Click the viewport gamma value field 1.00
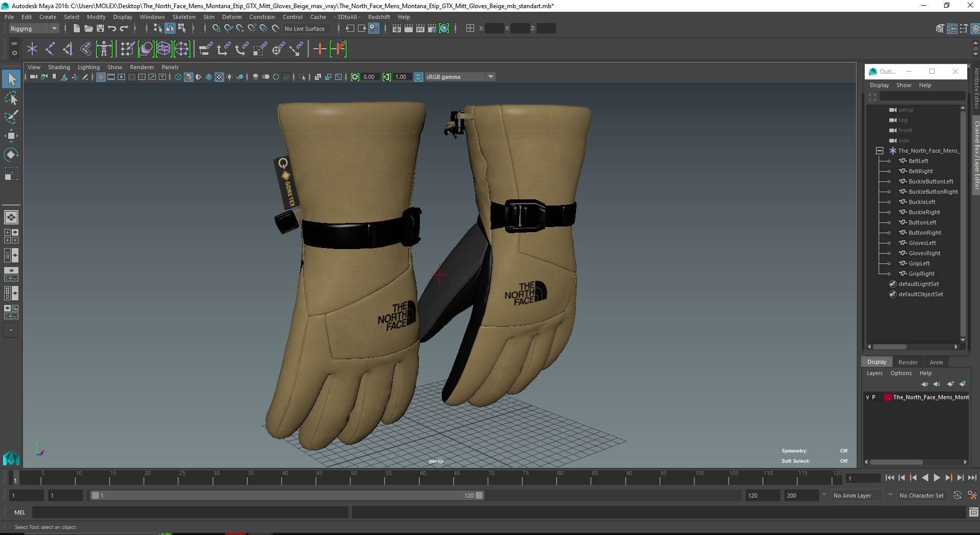The image size is (980, 535). pos(402,77)
